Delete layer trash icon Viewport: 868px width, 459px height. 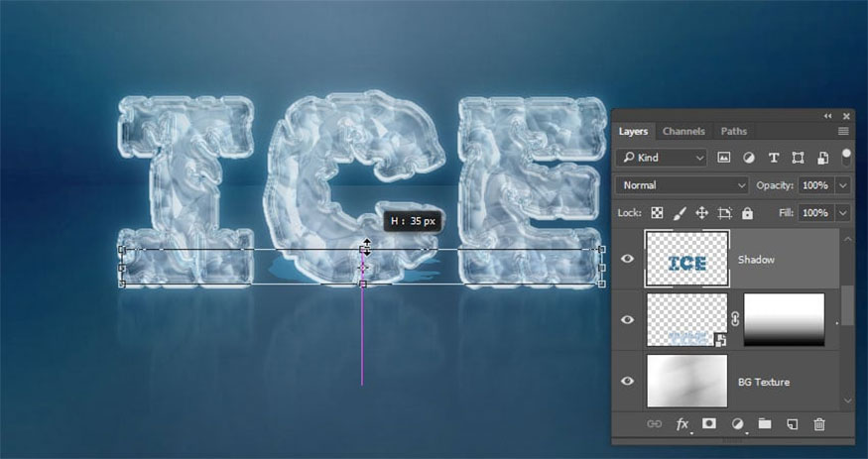pos(819,424)
